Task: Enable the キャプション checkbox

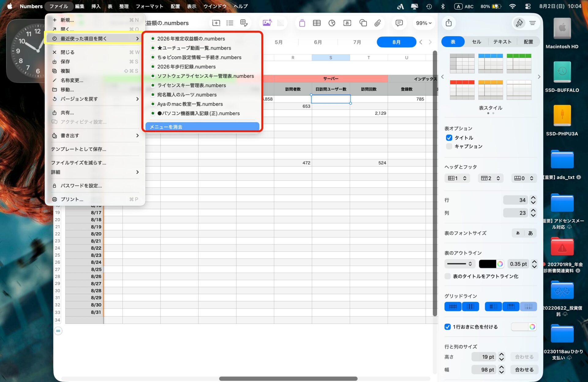Action: click(449, 146)
